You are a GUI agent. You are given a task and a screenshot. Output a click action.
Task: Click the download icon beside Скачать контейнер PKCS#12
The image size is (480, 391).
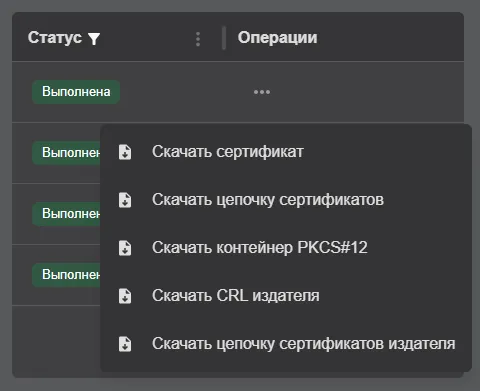[125, 248]
